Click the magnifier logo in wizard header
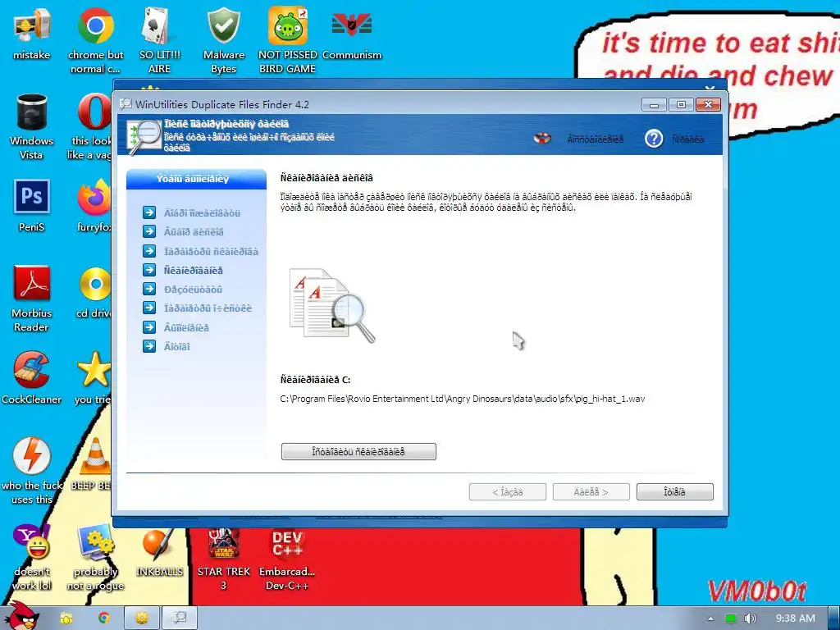This screenshot has height=630, width=840. (x=144, y=136)
